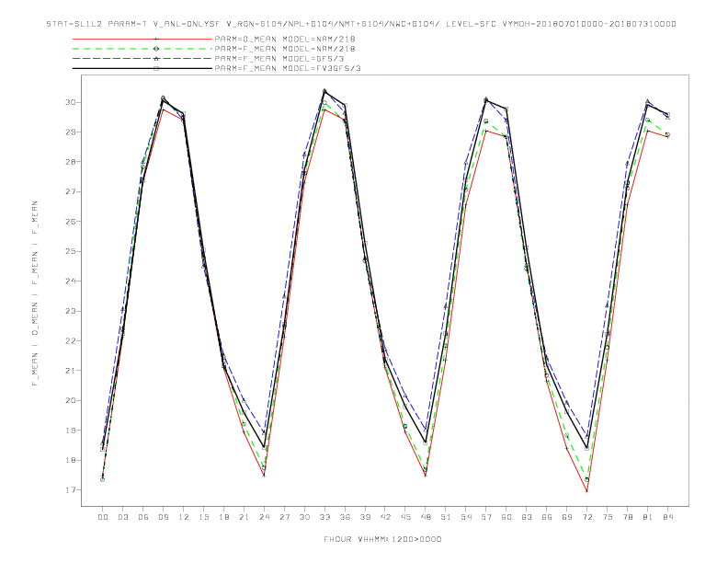Click forecast-hour axis tick 00
The width and height of the screenshot is (728, 563).
(103, 517)
